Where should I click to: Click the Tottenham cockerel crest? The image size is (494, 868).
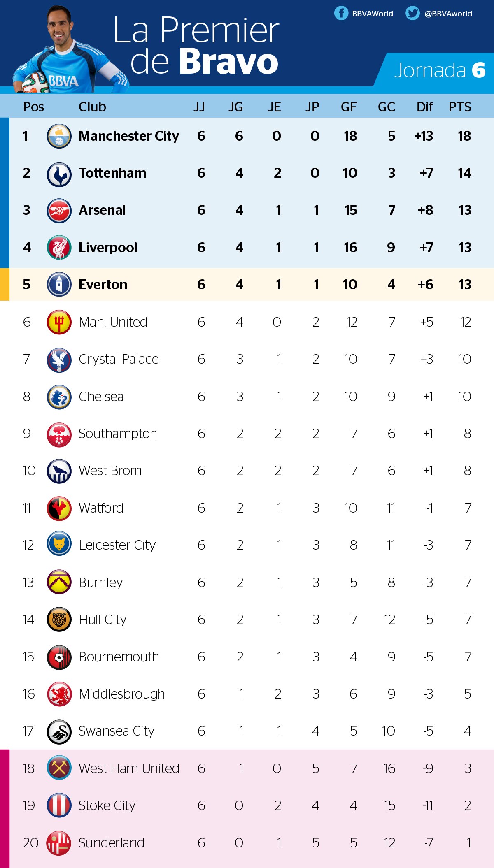(x=59, y=173)
